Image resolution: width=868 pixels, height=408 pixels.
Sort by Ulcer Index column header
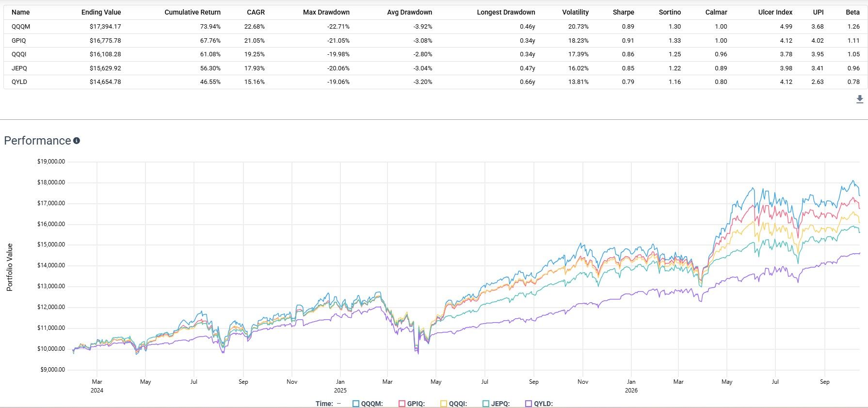coord(775,12)
